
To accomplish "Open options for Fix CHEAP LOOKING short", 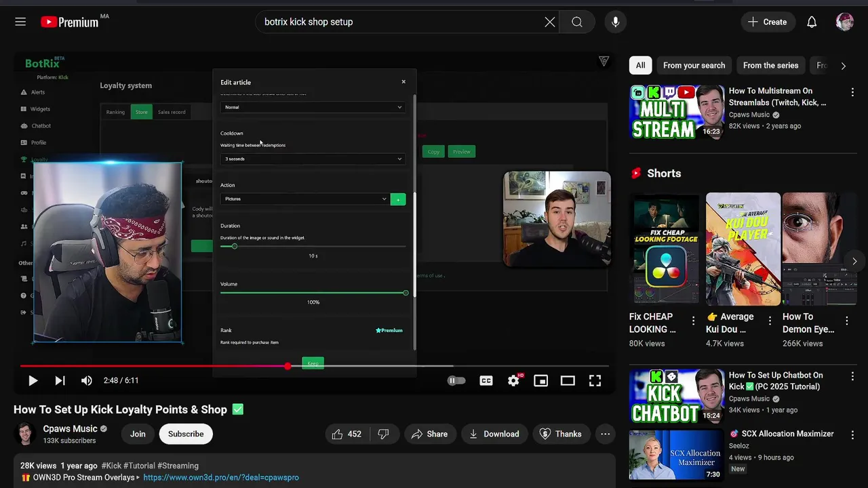I will [x=693, y=321].
